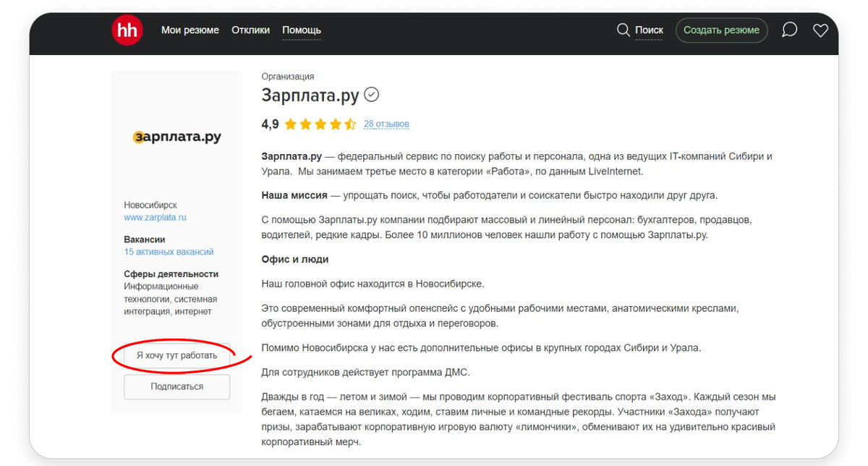This screenshot has width=868, height=466.
Task: Open Мои резюме menu item
Action: (x=190, y=30)
